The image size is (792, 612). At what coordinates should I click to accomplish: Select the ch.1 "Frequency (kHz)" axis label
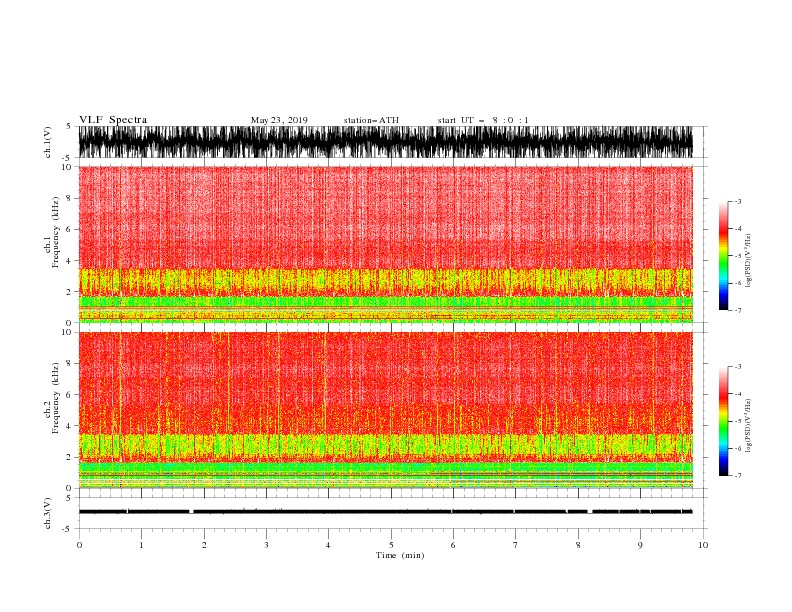click(55, 232)
